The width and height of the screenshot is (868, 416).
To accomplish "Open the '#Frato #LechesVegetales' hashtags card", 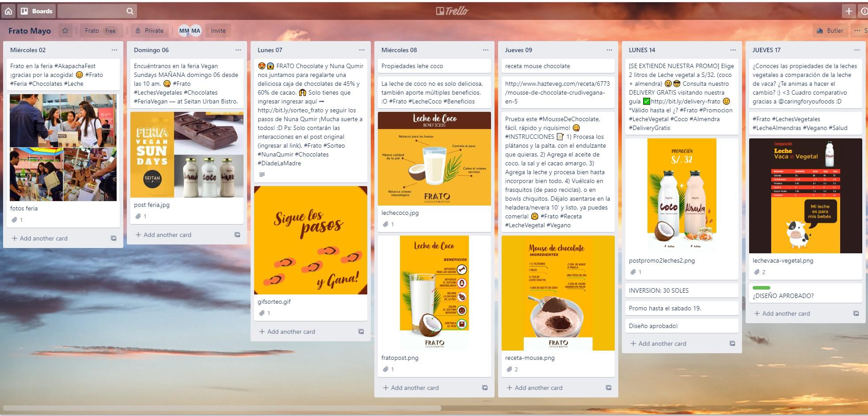I will click(806, 123).
